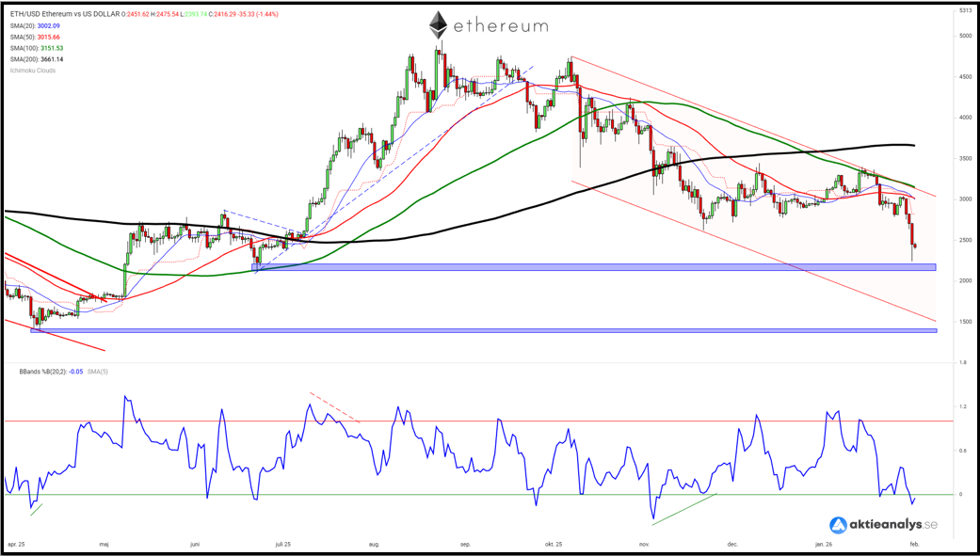980x556 pixels.
Task: Click the sep. date label
Action: [x=465, y=544]
